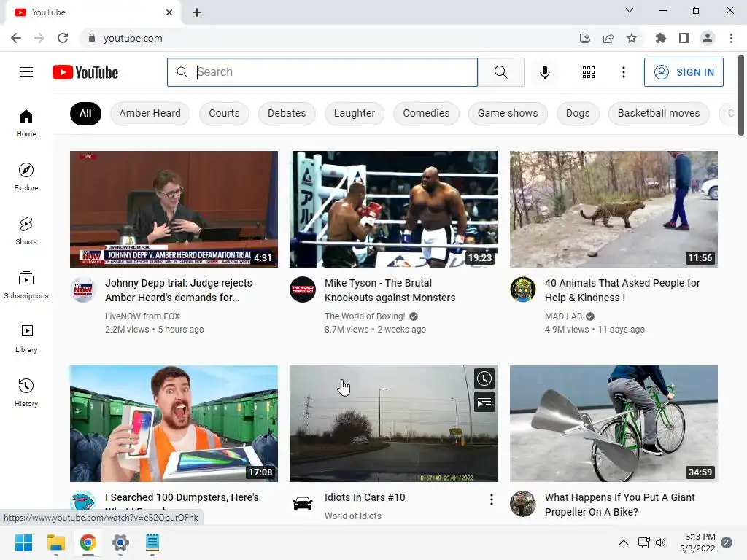The image size is (747, 560).
Task: Select the Comedies chip
Action: click(426, 113)
